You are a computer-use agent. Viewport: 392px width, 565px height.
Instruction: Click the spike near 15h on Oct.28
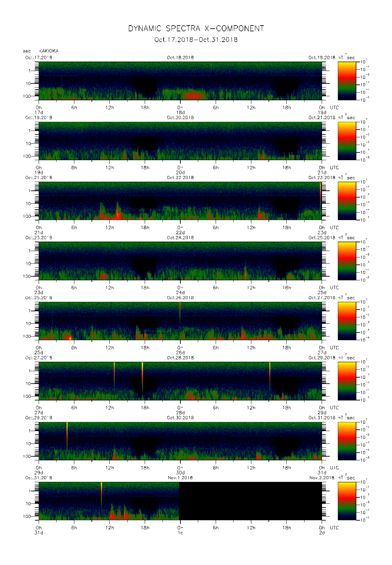click(x=270, y=376)
